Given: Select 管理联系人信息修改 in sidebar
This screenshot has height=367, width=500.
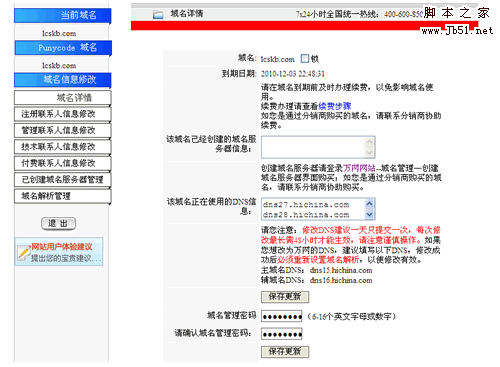Looking at the screenshot, I should tap(63, 130).
